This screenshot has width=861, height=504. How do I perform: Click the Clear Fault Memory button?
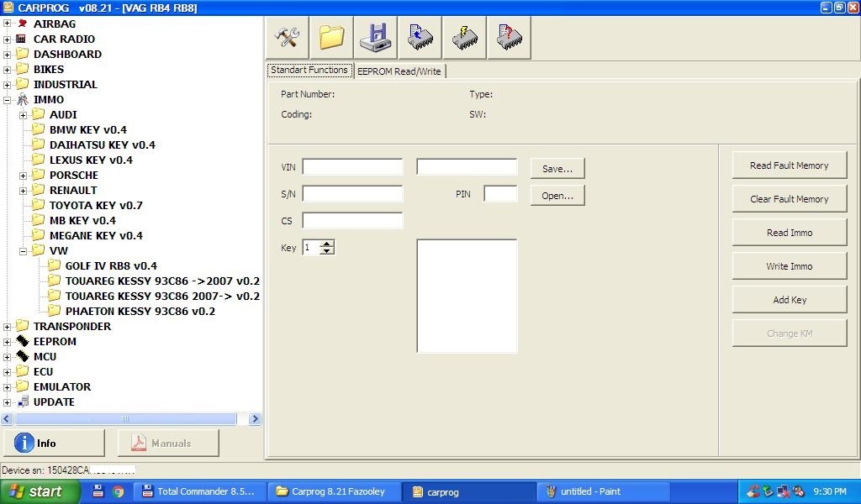[x=789, y=198]
